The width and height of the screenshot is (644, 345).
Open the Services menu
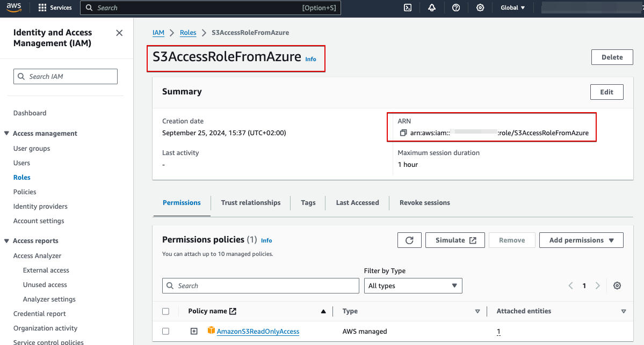55,8
